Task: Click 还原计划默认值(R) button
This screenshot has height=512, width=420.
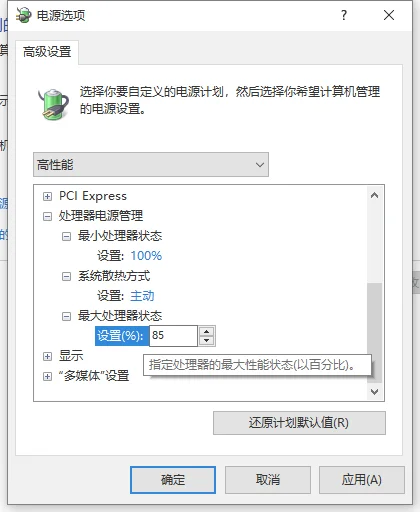Action: pos(299,423)
